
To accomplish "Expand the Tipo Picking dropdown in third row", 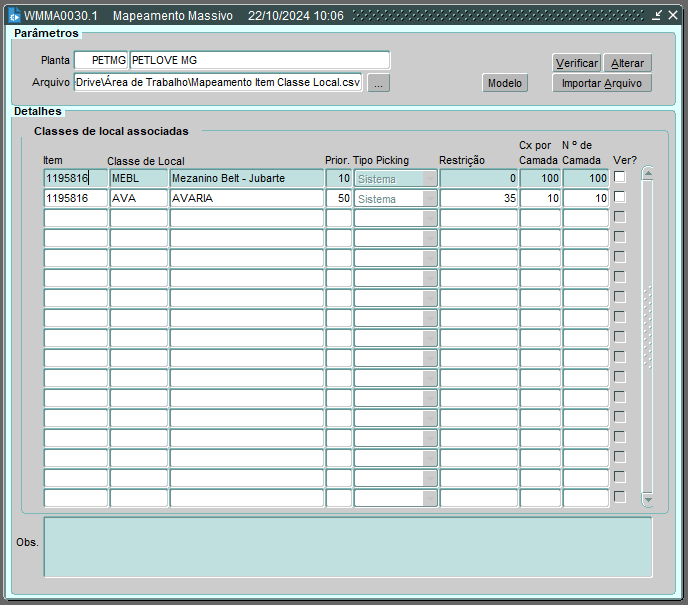I will [x=430, y=218].
